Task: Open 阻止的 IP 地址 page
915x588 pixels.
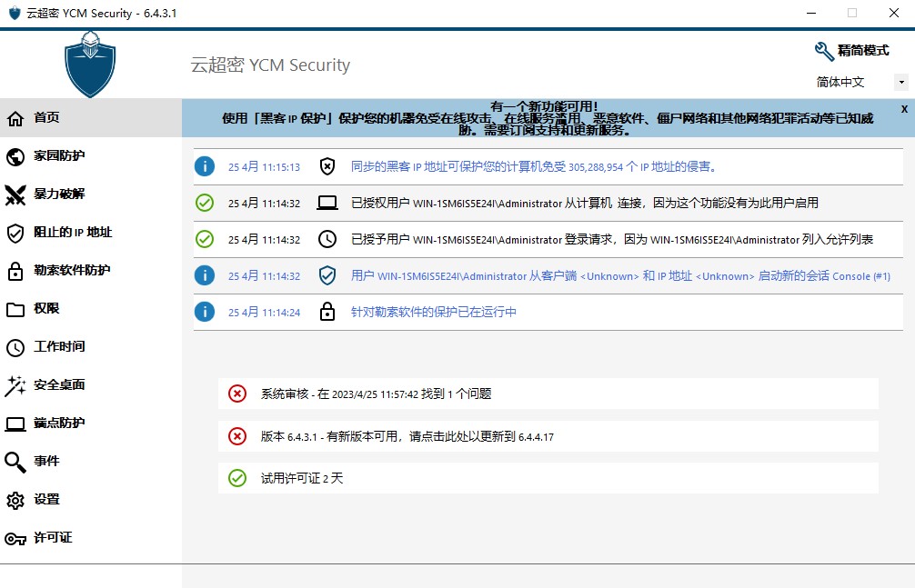Action: pos(91,233)
